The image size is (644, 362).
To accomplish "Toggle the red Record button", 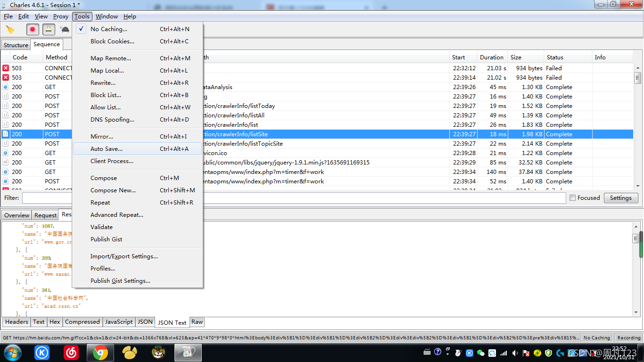I will [x=33, y=29].
